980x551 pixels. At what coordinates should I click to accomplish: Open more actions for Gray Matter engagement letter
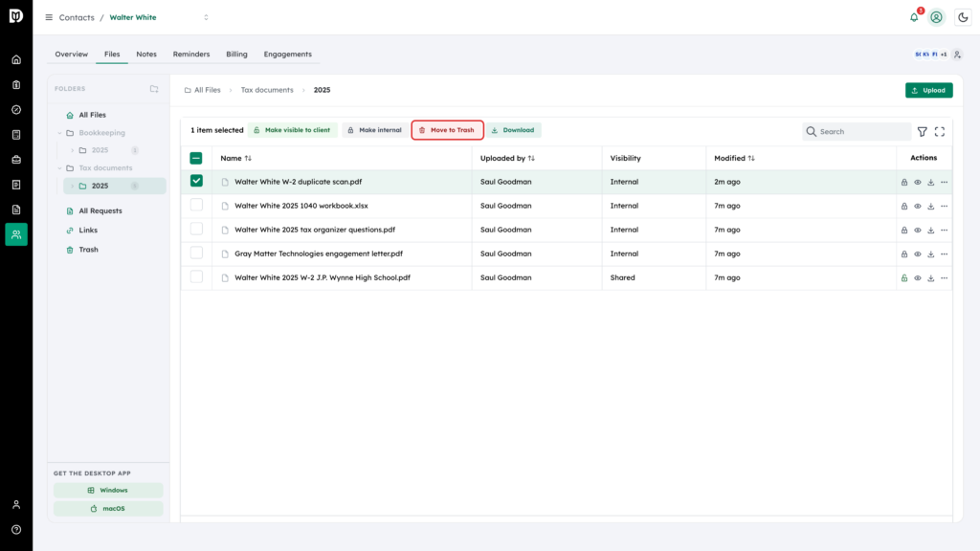(x=944, y=254)
